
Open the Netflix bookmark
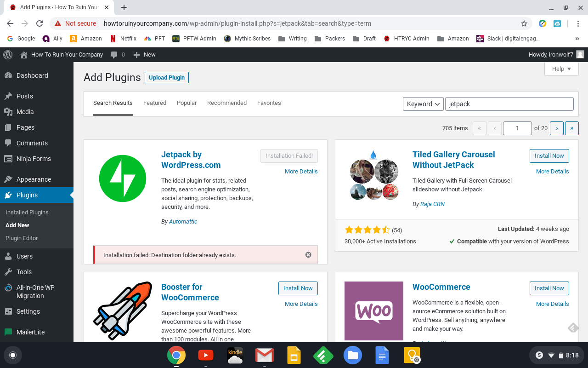[123, 39]
